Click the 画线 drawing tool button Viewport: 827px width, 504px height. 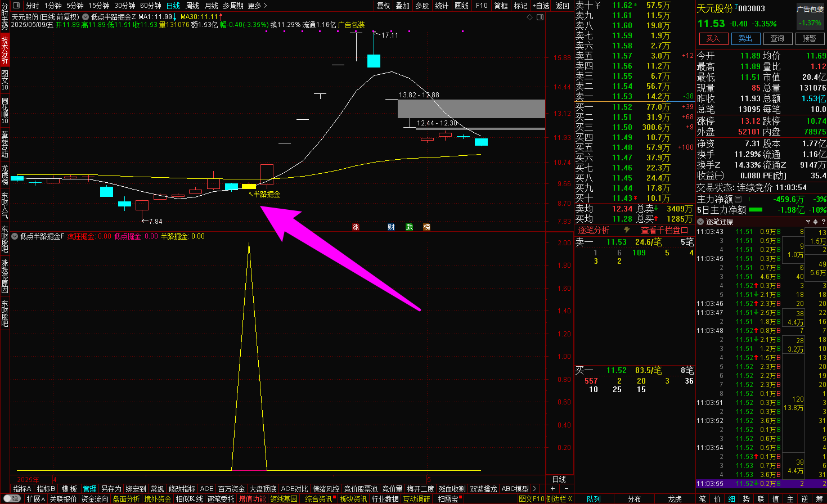click(461, 6)
